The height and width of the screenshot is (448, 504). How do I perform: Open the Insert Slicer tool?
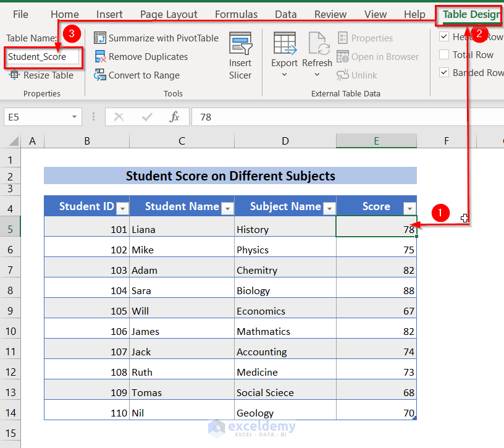tap(240, 56)
